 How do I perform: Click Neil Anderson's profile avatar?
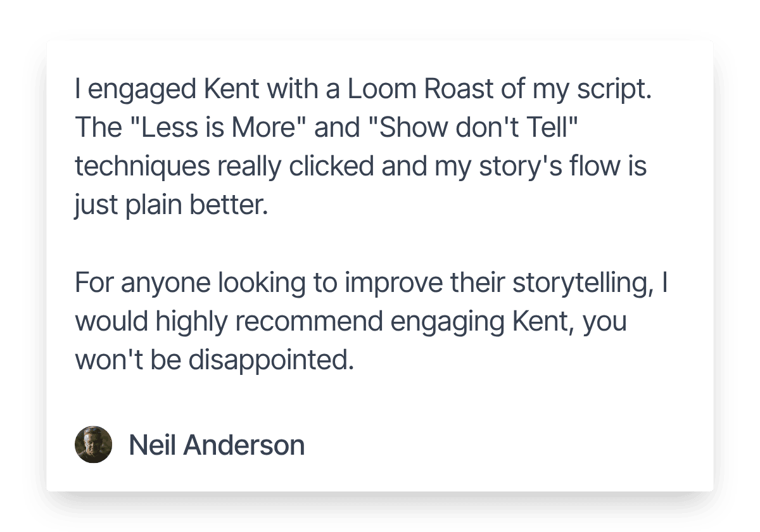tap(94, 444)
